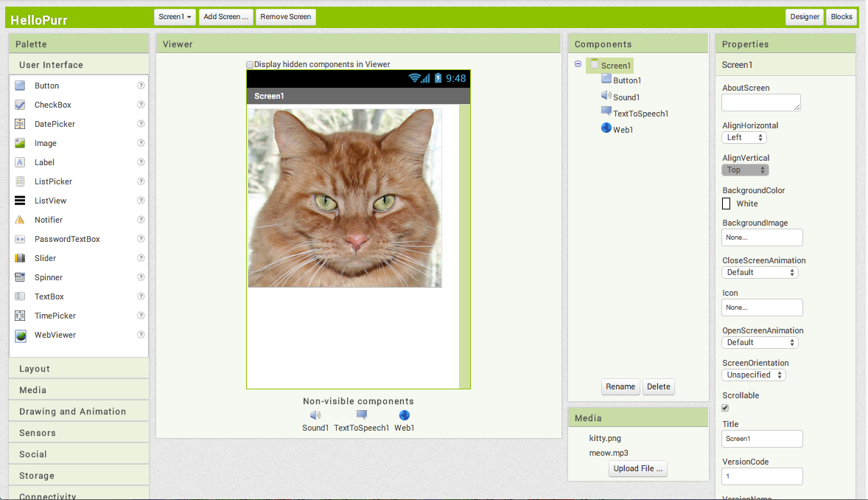Open help icon next to CheckBox

point(141,105)
